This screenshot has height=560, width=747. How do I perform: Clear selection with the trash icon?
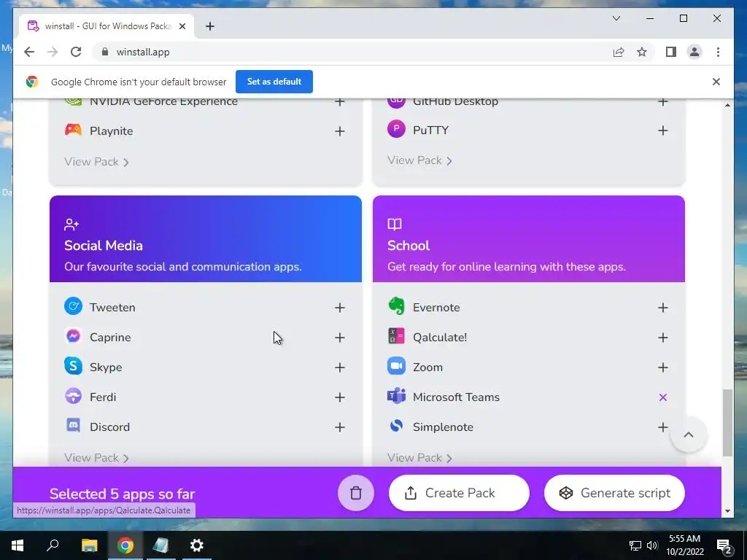click(x=356, y=493)
